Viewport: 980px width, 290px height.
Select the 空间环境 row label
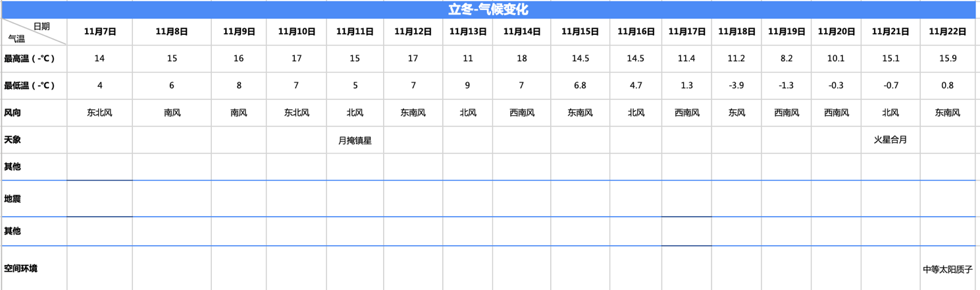coord(34,269)
